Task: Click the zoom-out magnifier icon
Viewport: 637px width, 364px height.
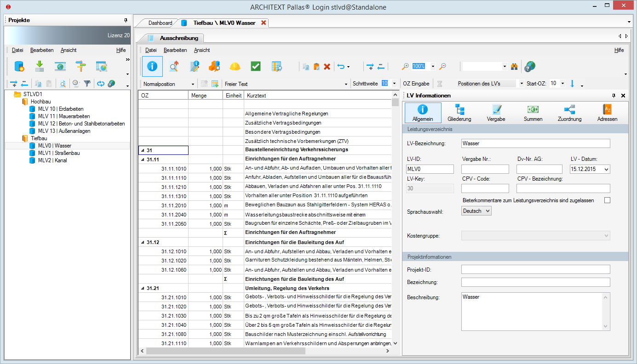Action: tap(442, 67)
